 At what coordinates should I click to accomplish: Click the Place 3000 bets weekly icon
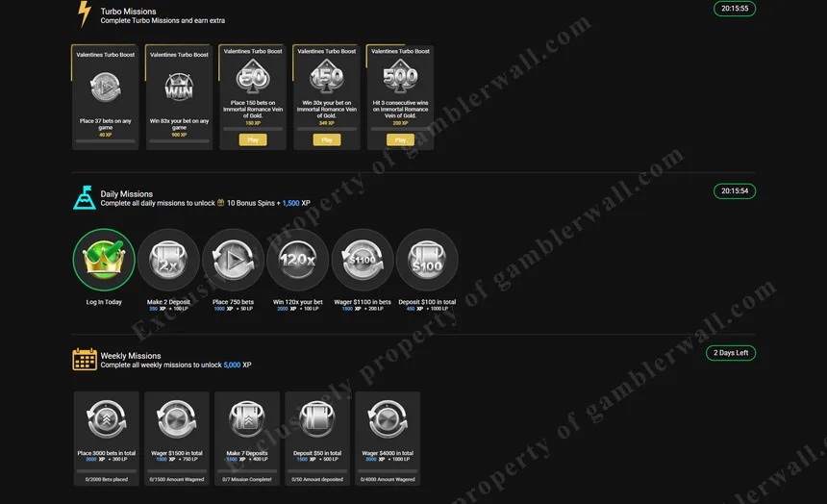pos(107,419)
